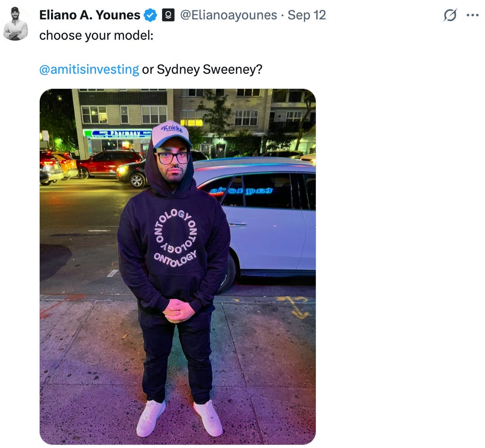Click the circular ONTOLOGY hoodie logo
The image size is (485, 448).
point(175,238)
